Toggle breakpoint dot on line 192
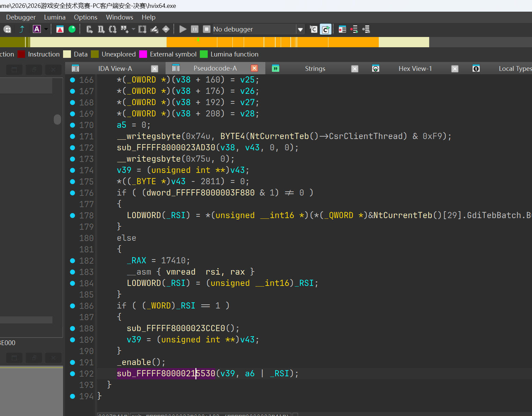This screenshot has width=532, height=416. click(73, 374)
